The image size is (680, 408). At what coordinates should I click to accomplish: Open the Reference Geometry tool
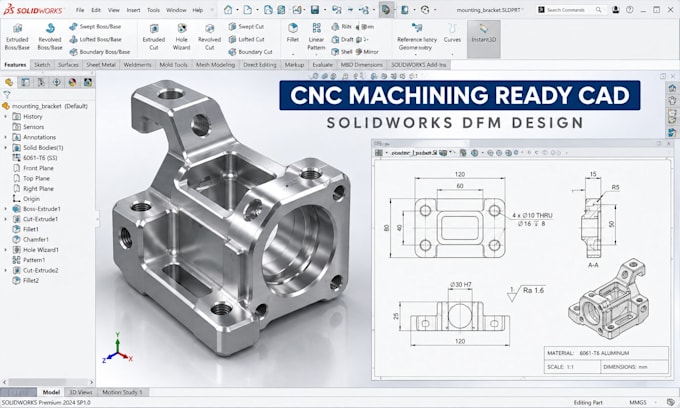point(417,37)
